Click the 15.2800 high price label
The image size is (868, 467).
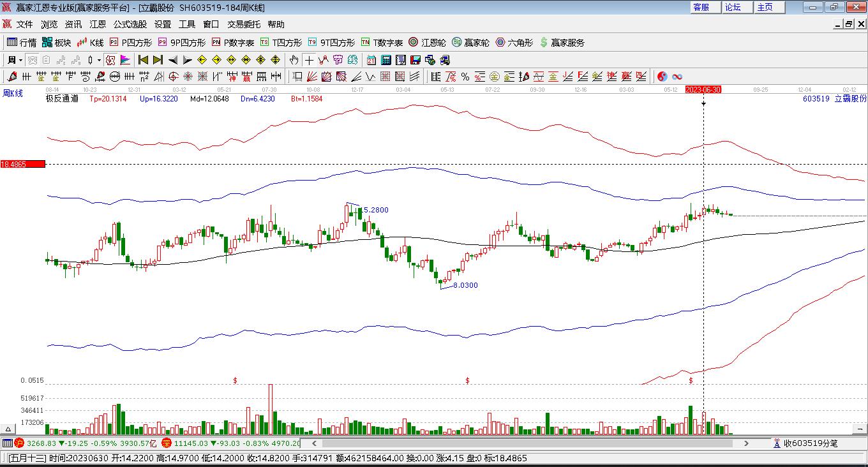tap(375, 210)
